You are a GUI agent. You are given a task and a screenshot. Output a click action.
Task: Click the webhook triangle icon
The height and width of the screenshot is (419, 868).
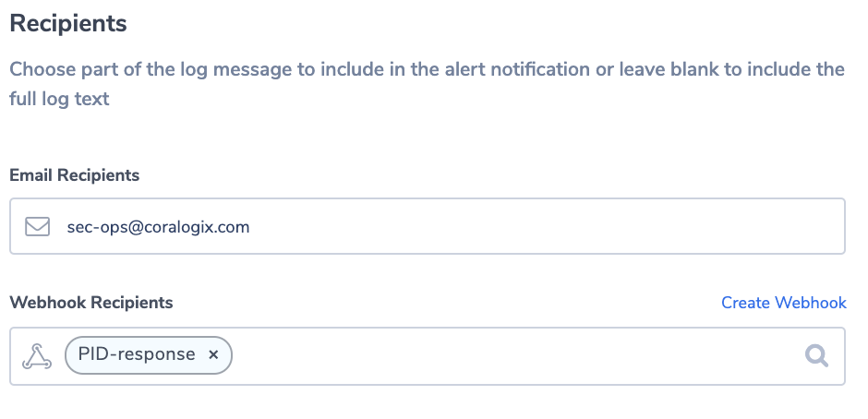pos(37,356)
